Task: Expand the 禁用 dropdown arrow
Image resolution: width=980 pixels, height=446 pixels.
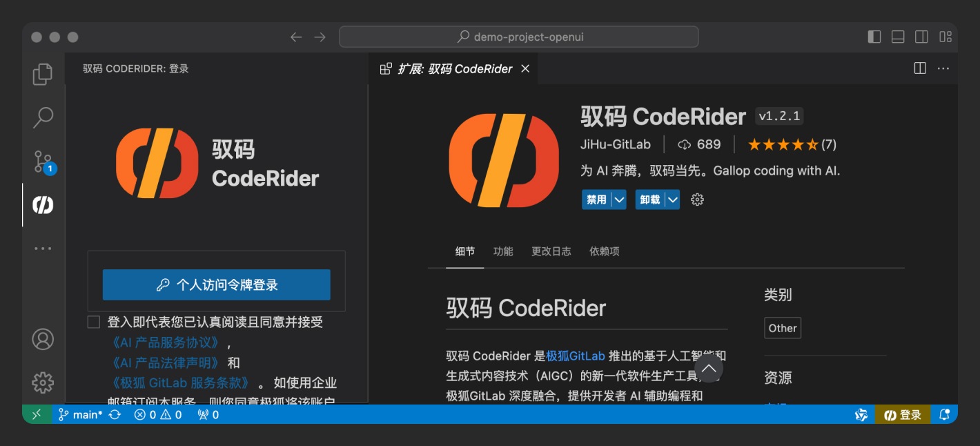Action: click(619, 200)
